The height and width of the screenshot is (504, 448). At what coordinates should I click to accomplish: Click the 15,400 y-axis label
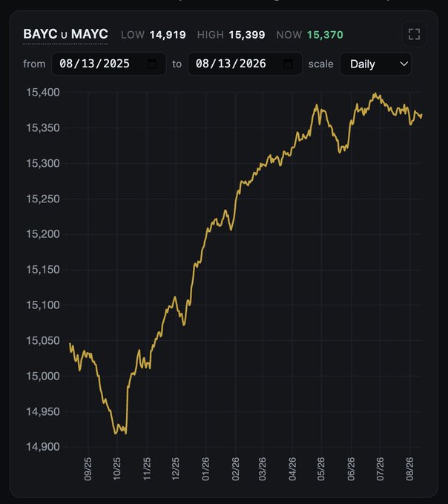tap(43, 93)
